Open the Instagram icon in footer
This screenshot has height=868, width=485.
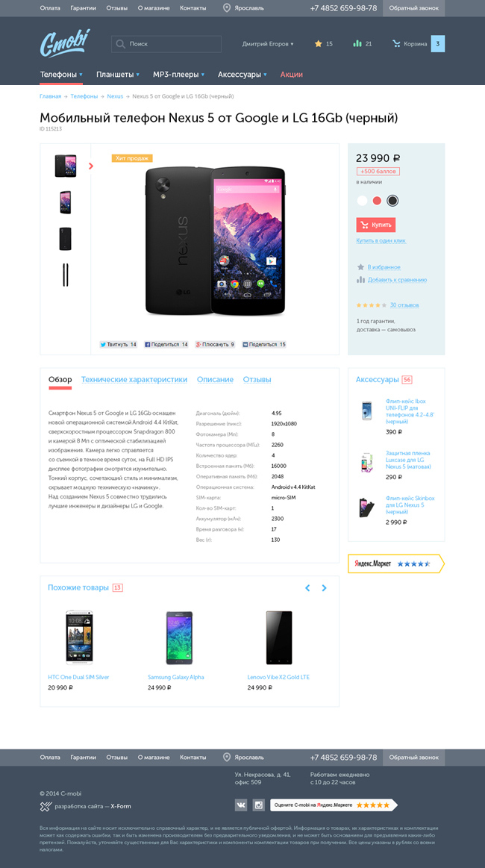pos(259,805)
